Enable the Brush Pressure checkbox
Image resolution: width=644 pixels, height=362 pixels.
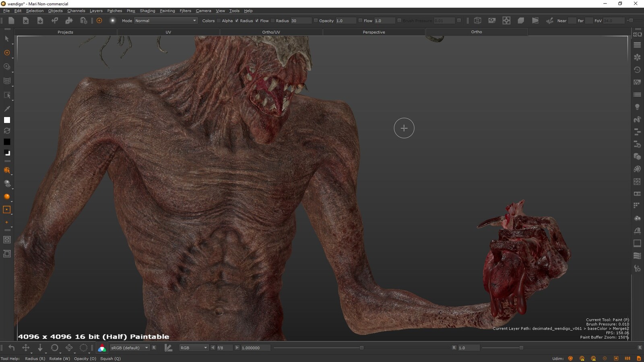point(399,21)
